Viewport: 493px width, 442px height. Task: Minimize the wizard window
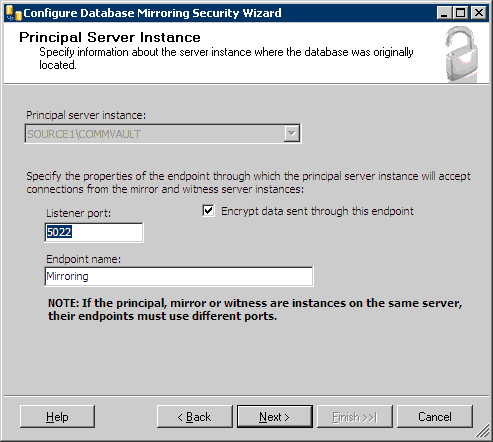point(444,13)
